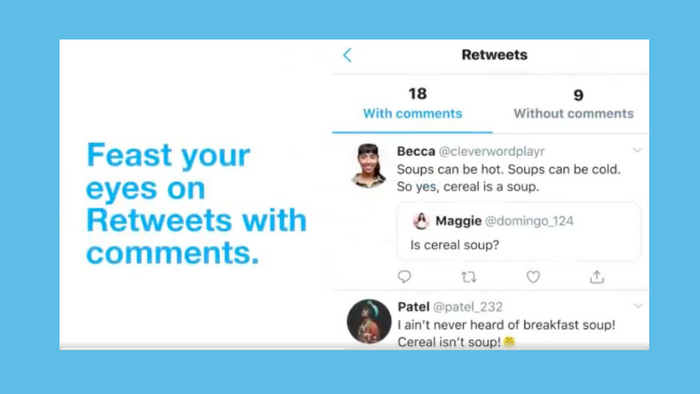Image resolution: width=700 pixels, height=394 pixels.
Task: Open the @patel_232 handle
Action: click(x=468, y=307)
